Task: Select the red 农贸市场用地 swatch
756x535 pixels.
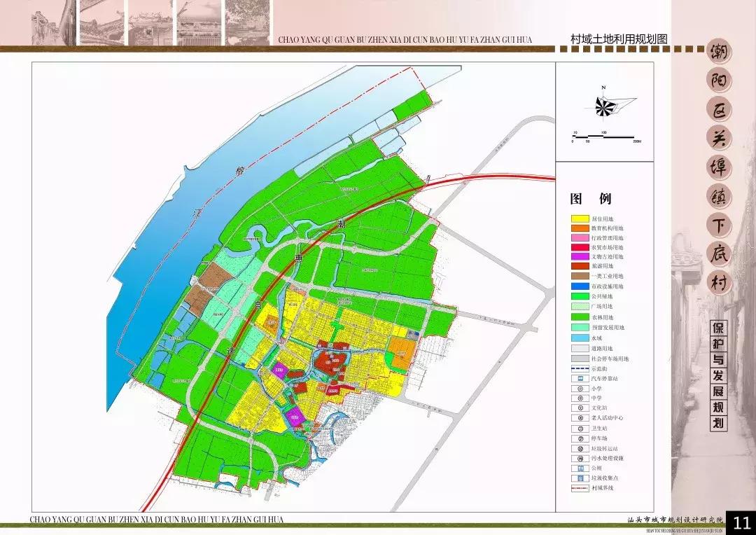Action: (580, 247)
